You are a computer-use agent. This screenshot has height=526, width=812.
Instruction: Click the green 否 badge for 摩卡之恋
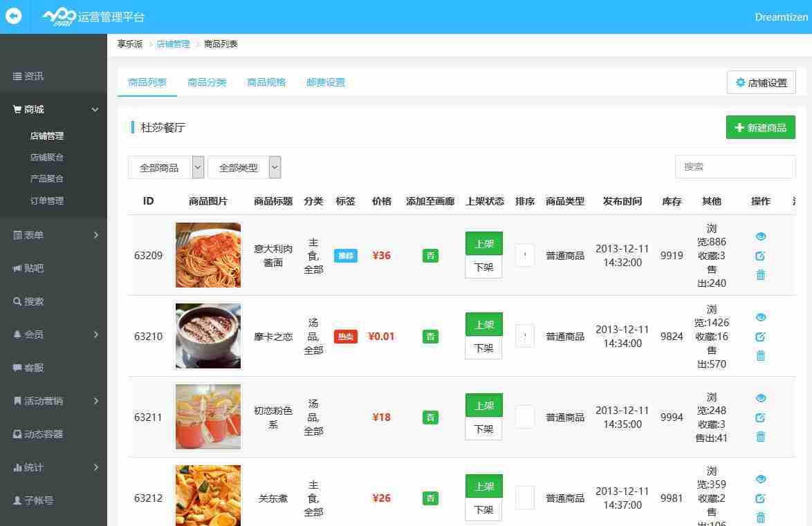click(430, 337)
